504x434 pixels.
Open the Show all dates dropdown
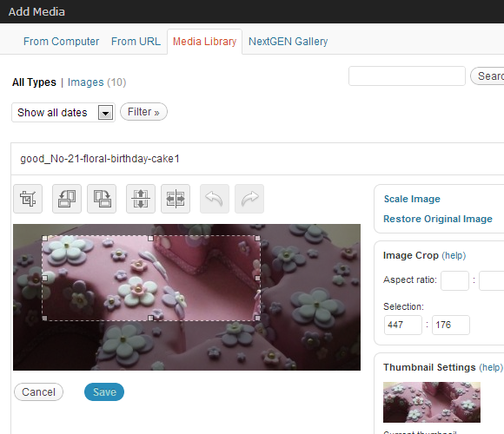point(63,112)
